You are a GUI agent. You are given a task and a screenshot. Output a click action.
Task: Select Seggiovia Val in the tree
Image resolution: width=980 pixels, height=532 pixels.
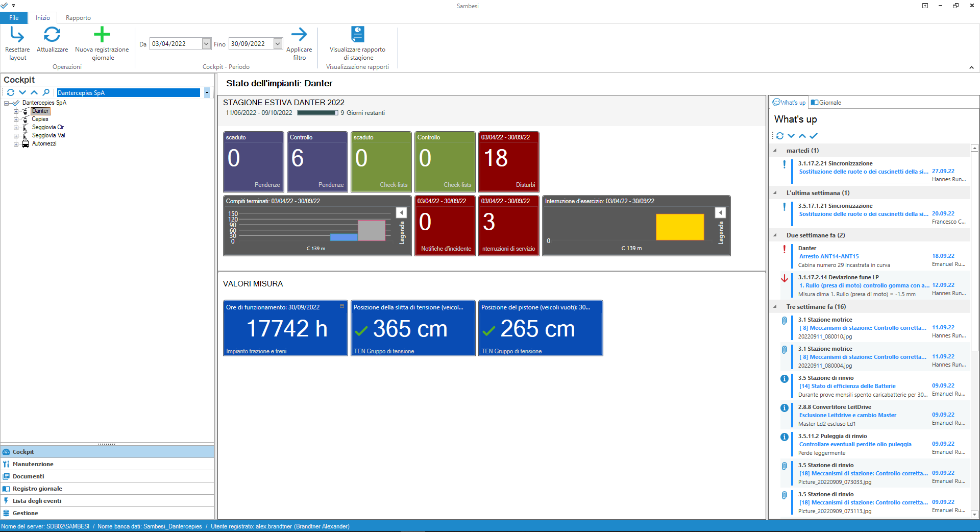48,136
